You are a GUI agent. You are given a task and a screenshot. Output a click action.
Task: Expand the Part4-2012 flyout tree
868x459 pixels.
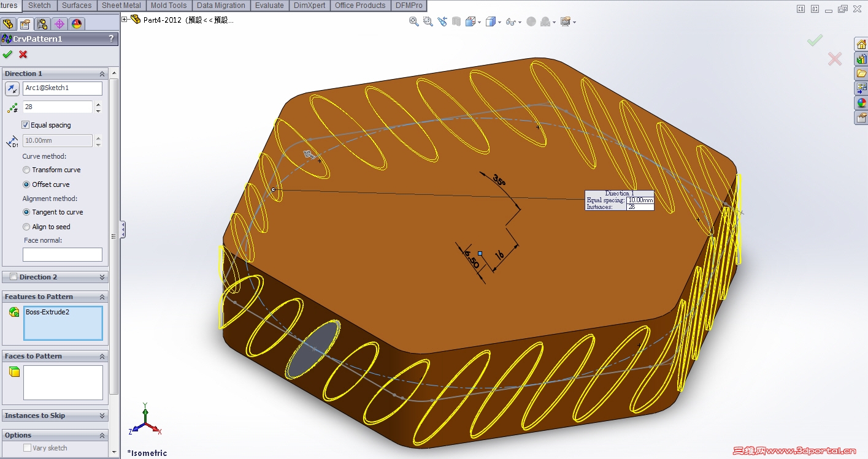[x=125, y=20]
